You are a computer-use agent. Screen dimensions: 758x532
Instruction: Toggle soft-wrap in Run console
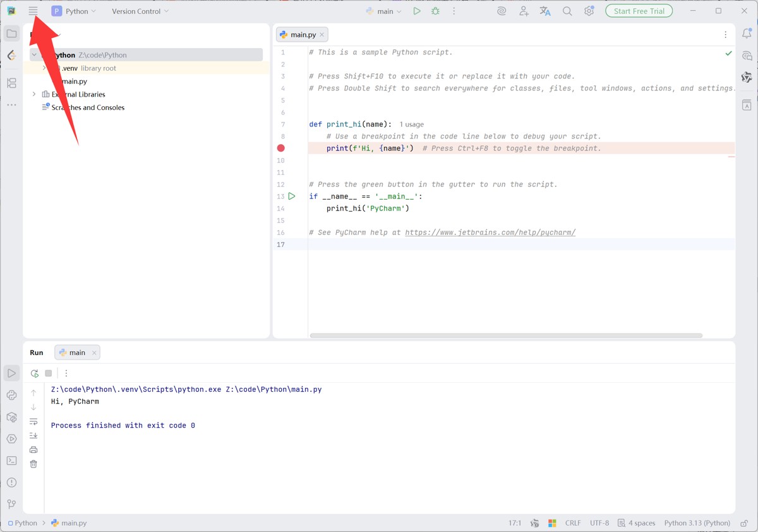(33, 421)
